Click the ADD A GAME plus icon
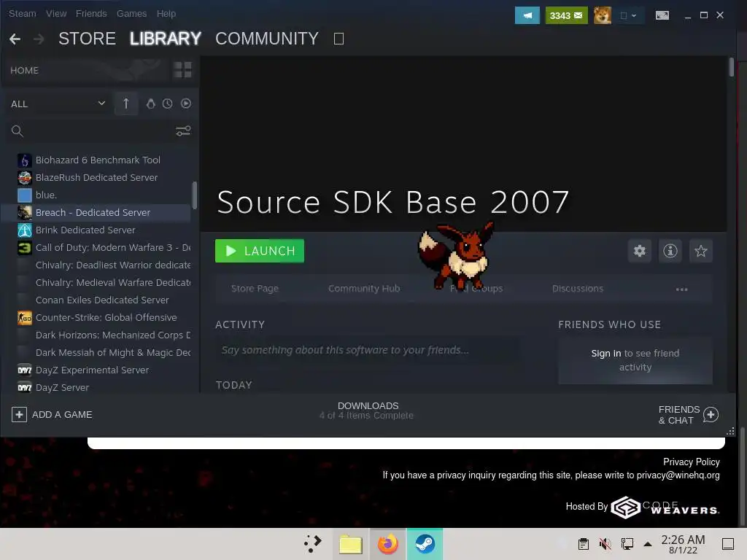 tap(19, 415)
